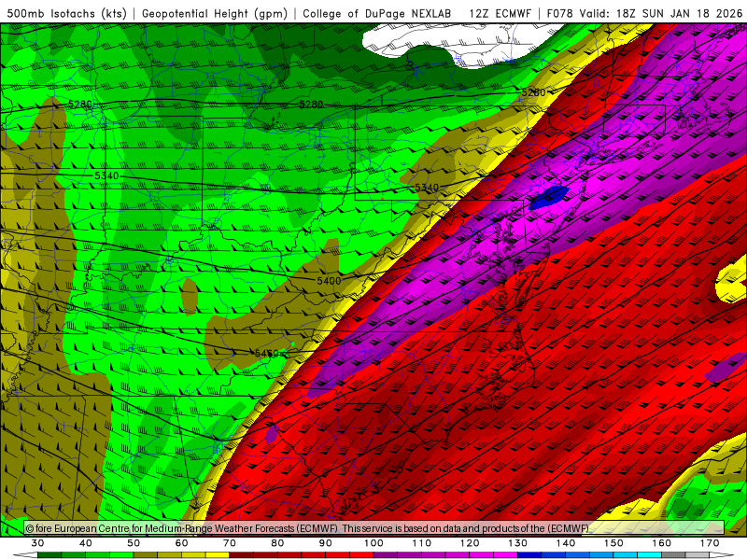Click the legend value 90

[326, 543]
